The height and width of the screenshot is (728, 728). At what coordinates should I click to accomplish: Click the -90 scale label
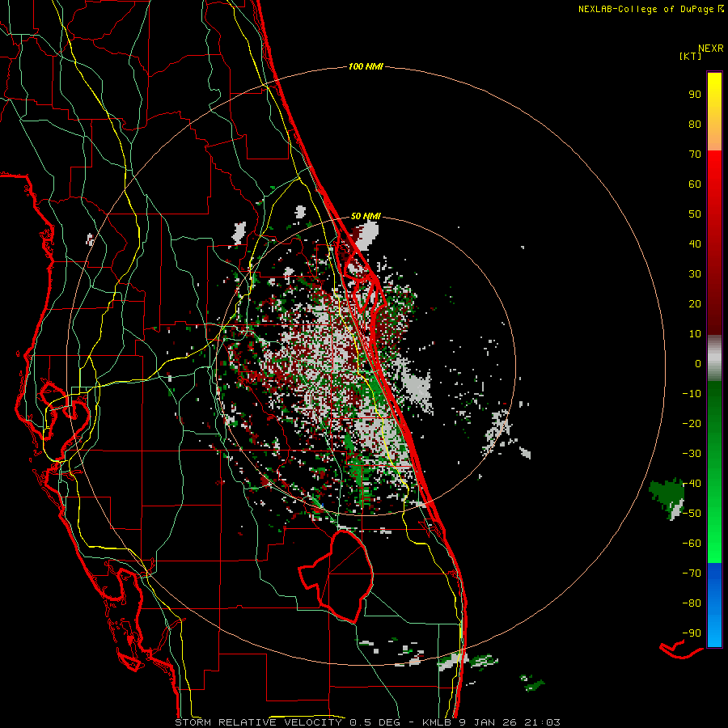[x=692, y=633]
